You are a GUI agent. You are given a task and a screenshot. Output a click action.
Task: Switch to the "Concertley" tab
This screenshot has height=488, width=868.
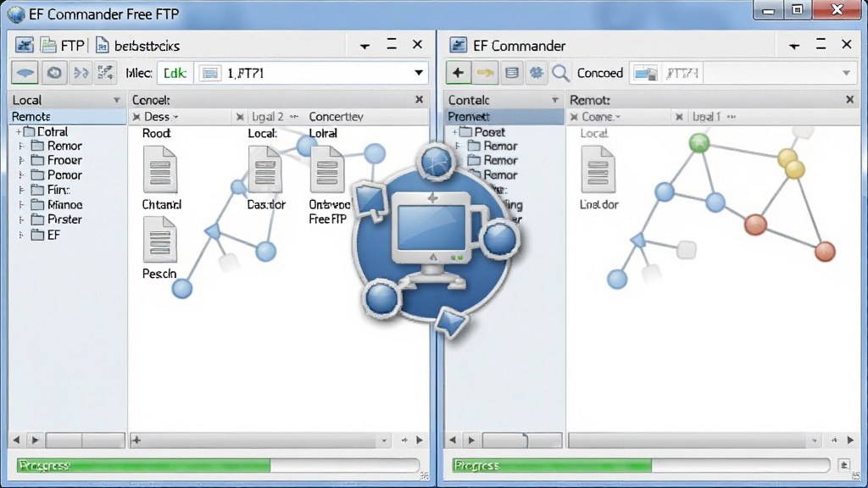pos(336,117)
